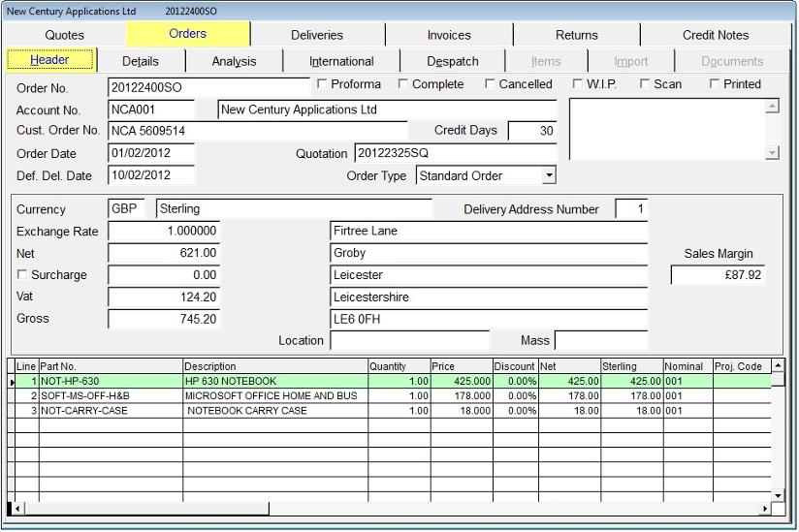The image size is (799, 532).
Task: Go to the Invoices tab
Action: 449,35
